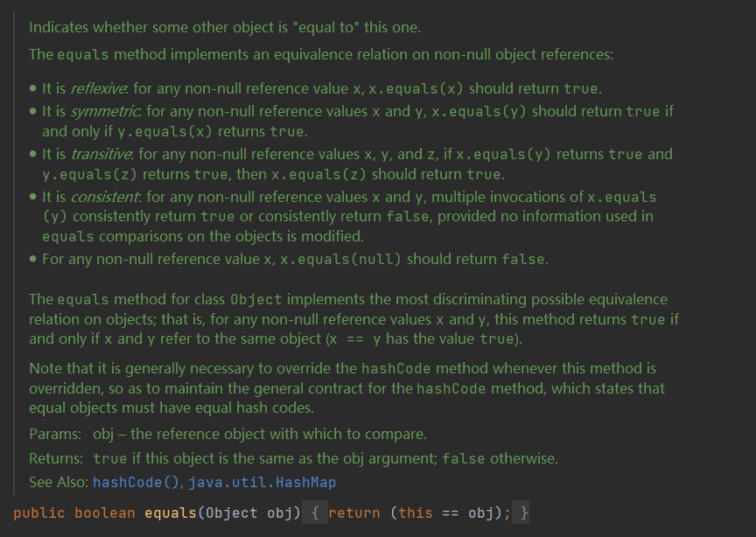Click the 'equals' method name in signature
756x537 pixels.
click(x=170, y=513)
